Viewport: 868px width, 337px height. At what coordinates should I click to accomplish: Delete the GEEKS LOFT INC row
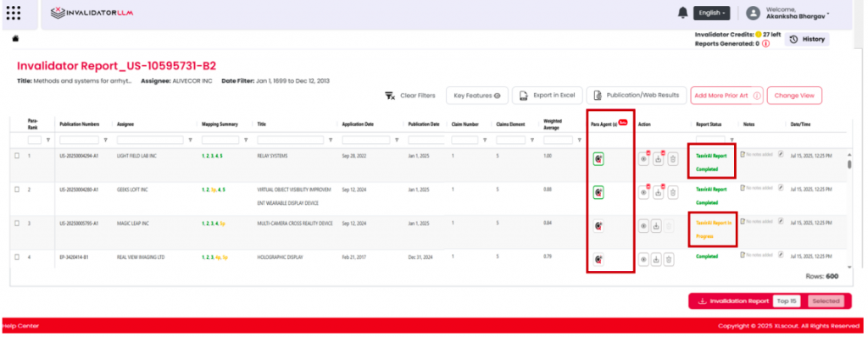pos(672,192)
